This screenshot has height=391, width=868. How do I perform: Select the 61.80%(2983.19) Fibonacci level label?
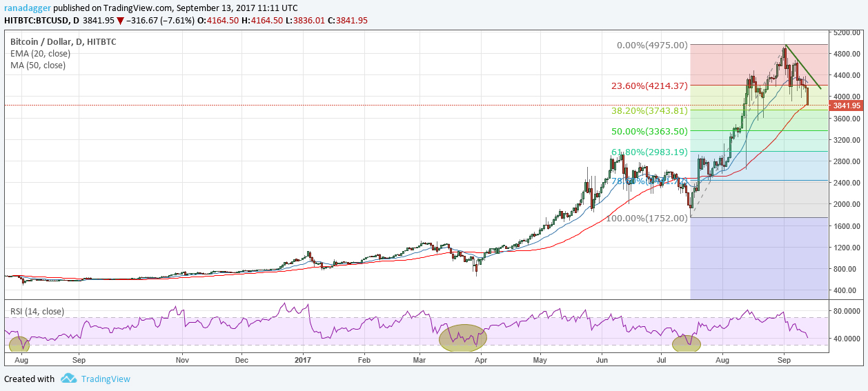tap(649, 152)
